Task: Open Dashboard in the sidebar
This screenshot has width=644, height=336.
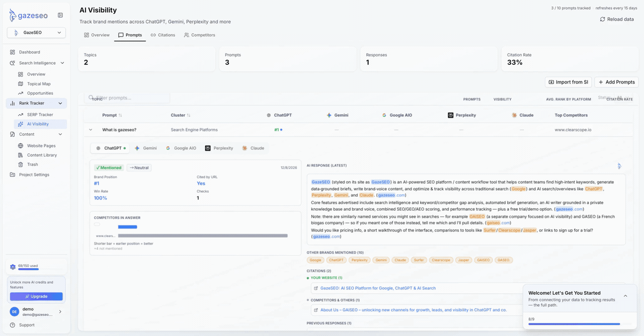Action: point(29,52)
